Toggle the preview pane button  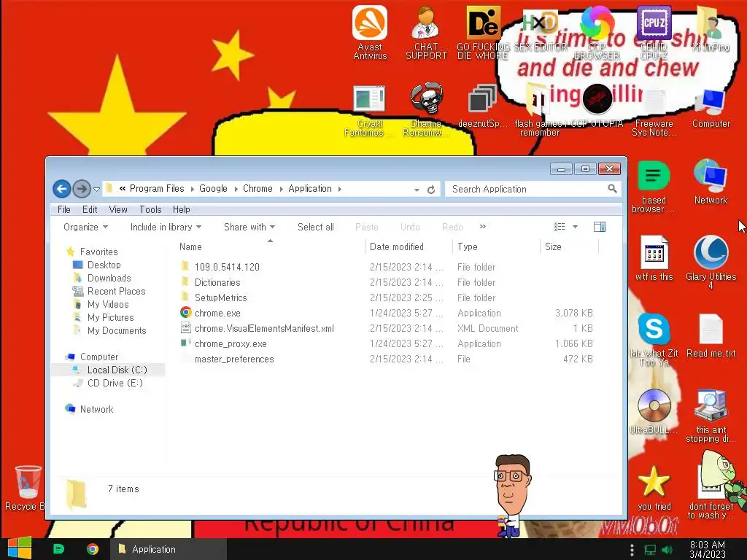pos(600,227)
